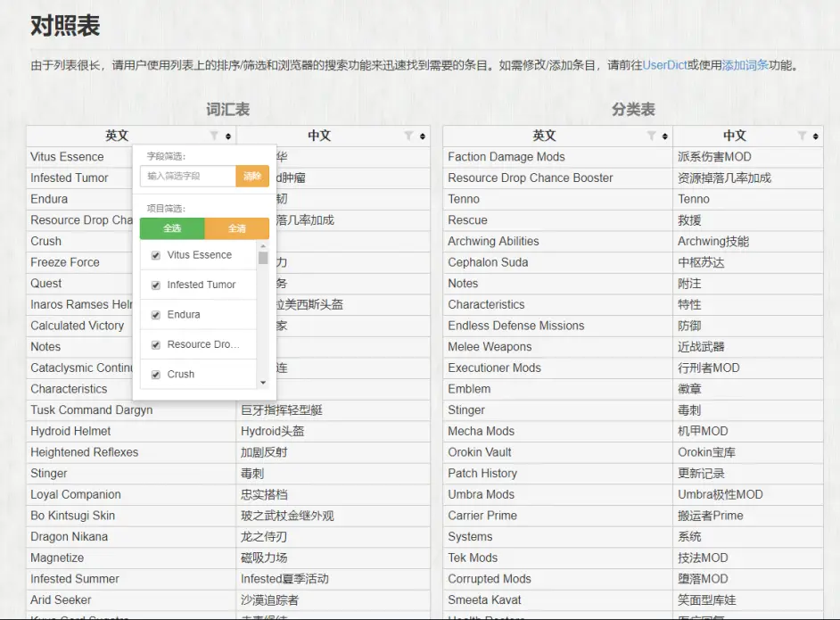Select the Quest cell in 词汇表
The width and height of the screenshot is (840, 620).
(79, 284)
